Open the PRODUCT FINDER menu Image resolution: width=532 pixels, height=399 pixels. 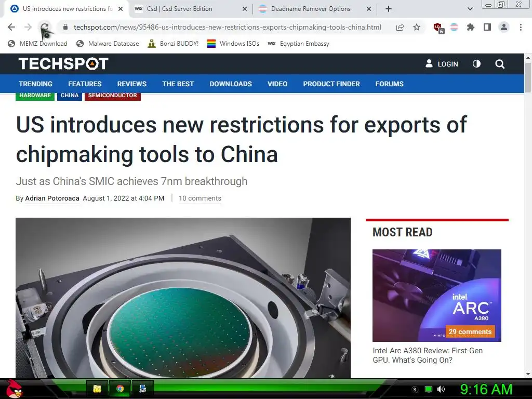331,84
